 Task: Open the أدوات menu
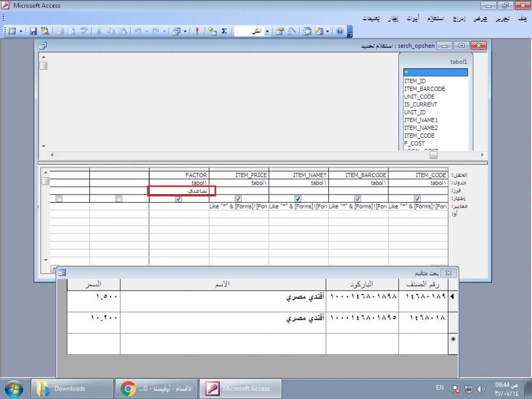click(x=413, y=18)
